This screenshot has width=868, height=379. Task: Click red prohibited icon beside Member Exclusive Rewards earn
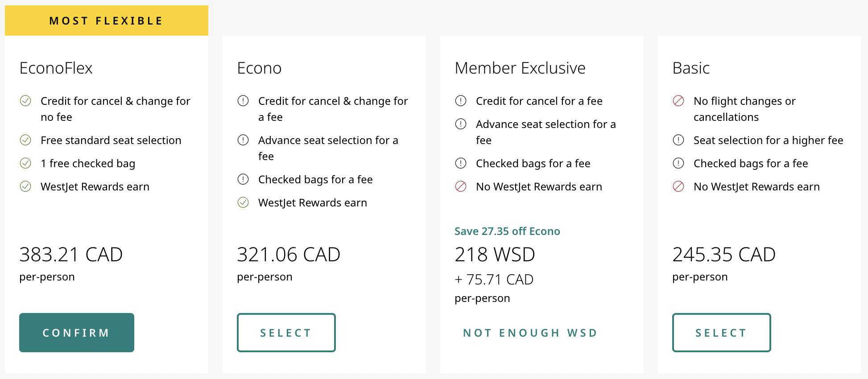tap(461, 186)
